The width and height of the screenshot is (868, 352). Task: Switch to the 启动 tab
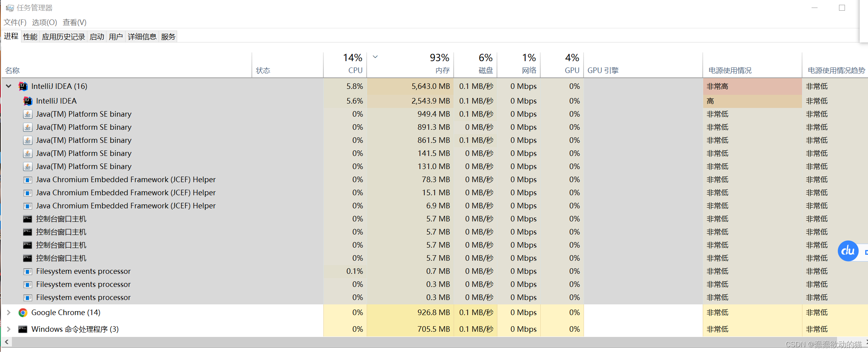97,37
